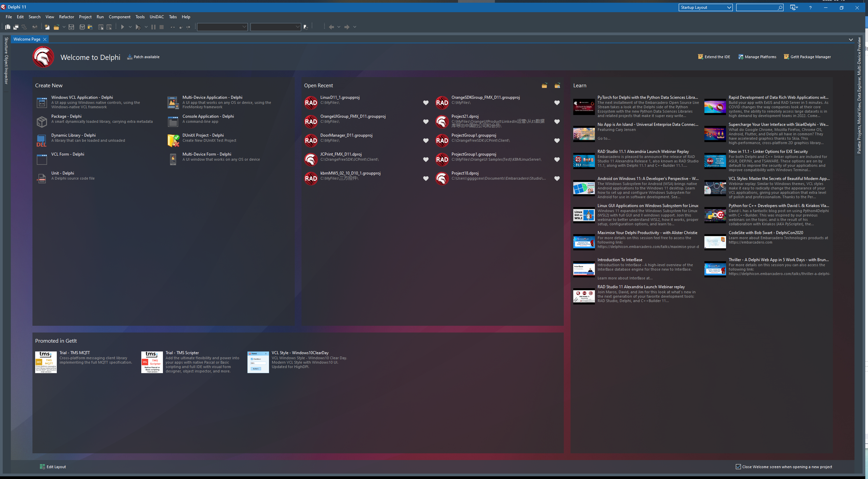Image resolution: width=868 pixels, height=479 pixels.
Task: Click the rightmost folder icon in Open Recent header
Action: (557, 86)
